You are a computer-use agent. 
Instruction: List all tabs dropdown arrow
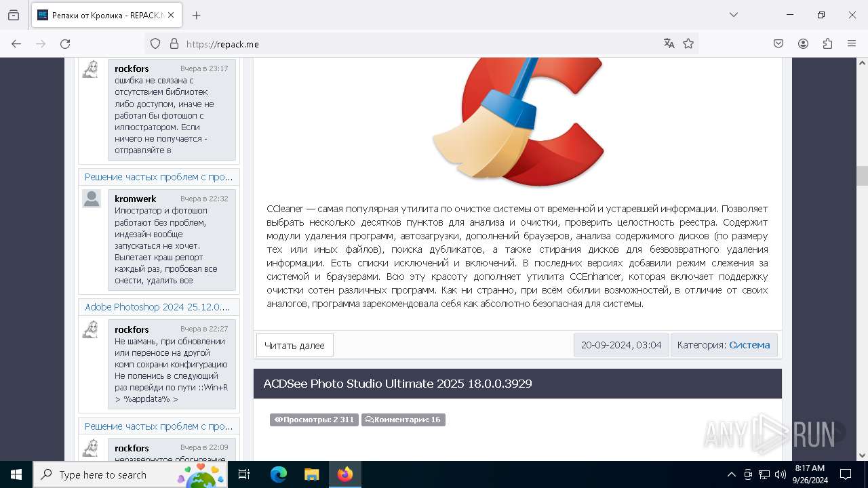click(733, 15)
